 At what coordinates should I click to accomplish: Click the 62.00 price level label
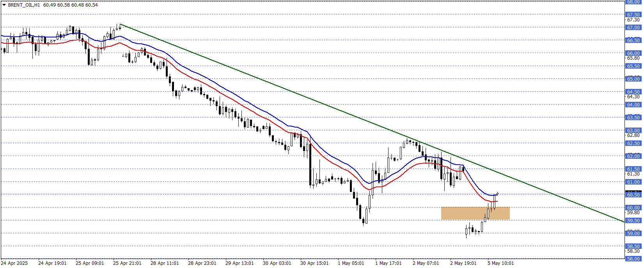click(633, 156)
